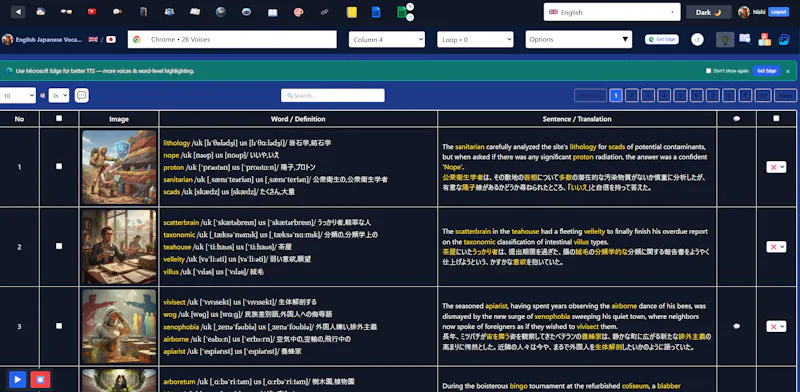Open the row 2 teahouse image thumbnail
This screenshot has width=800, height=392.
click(x=119, y=247)
